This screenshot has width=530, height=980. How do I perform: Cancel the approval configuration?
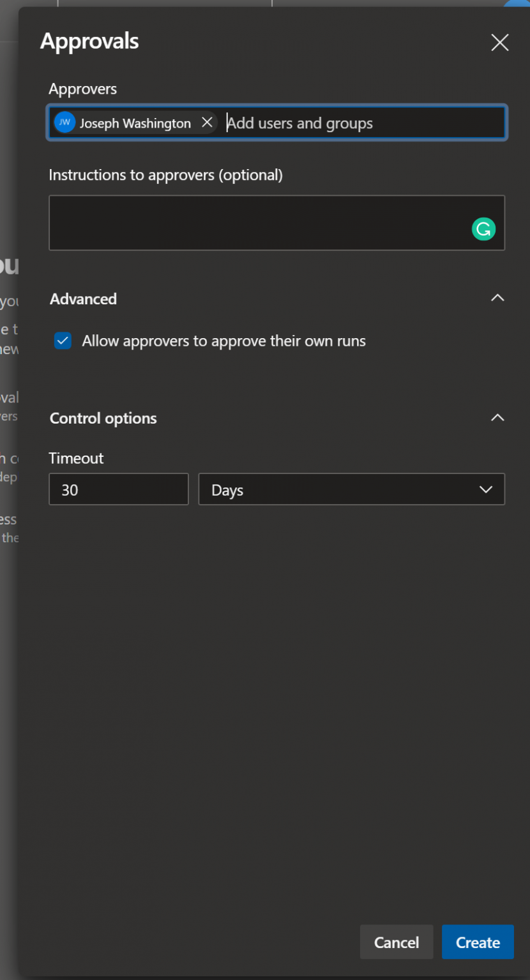click(x=396, y=942)
